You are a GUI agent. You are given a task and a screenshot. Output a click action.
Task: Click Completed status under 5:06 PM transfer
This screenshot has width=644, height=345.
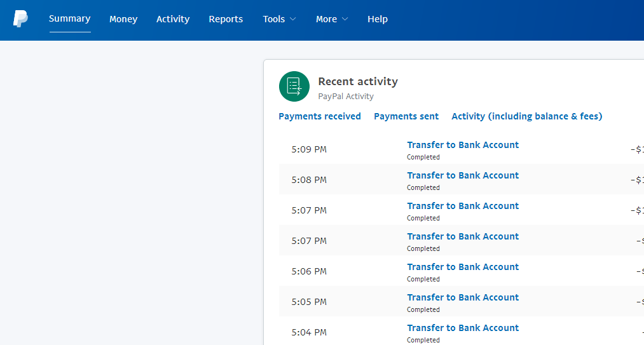[x=423, y=280]
